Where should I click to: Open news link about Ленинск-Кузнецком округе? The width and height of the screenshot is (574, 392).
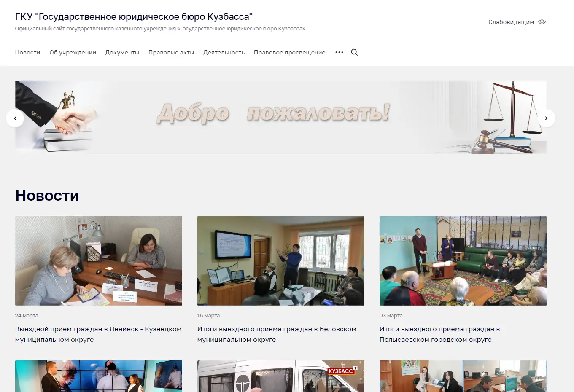tap(98, 334)
